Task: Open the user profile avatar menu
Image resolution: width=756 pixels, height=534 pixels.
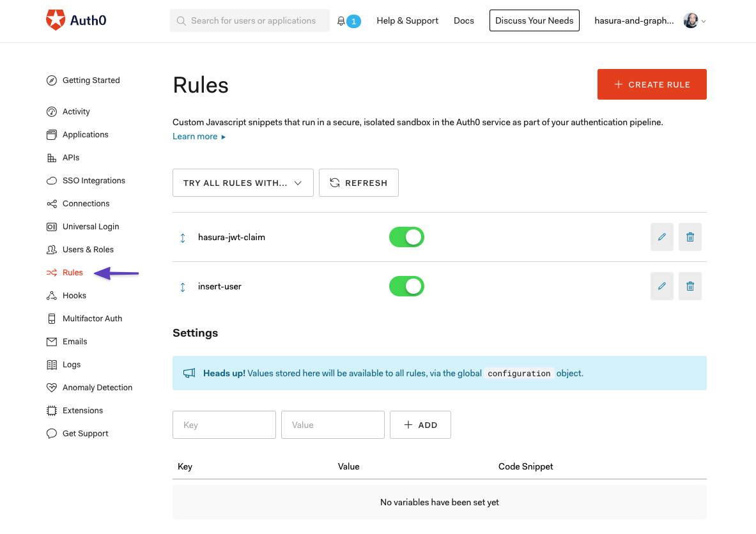Action: point(691,20)
